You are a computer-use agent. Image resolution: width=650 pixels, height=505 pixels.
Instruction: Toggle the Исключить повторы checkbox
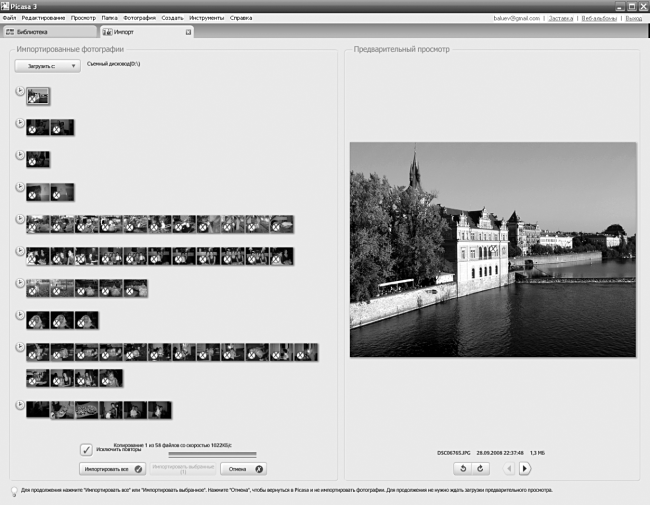pyautogui.click(x=86, y=449)
